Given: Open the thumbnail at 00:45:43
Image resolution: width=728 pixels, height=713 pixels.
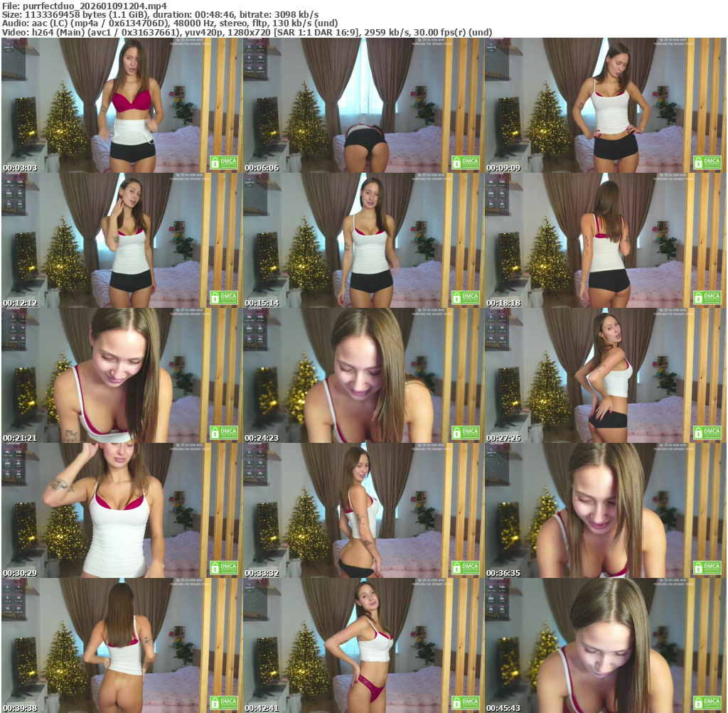Looking at the screenshot, I should 606,645.
